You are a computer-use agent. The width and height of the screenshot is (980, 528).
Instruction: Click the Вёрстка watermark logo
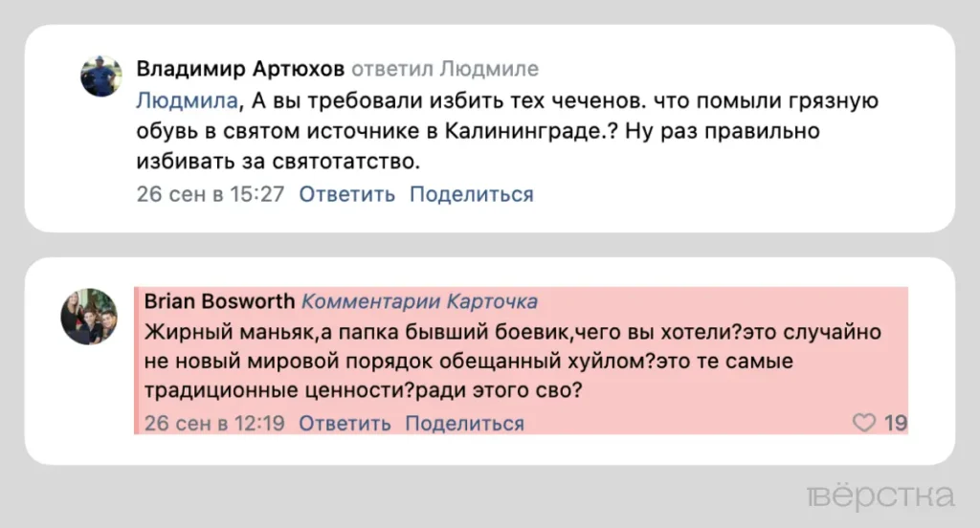[x=880, y=496]
